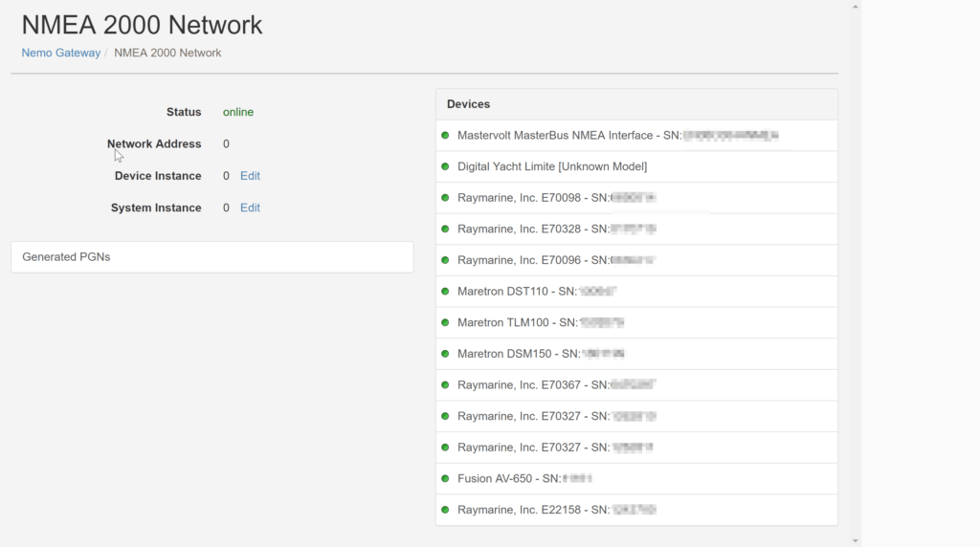The width and height of the screenshot is (980, 547).
Task: Select Raymarine E70098 device row
Action: [636, 198]
